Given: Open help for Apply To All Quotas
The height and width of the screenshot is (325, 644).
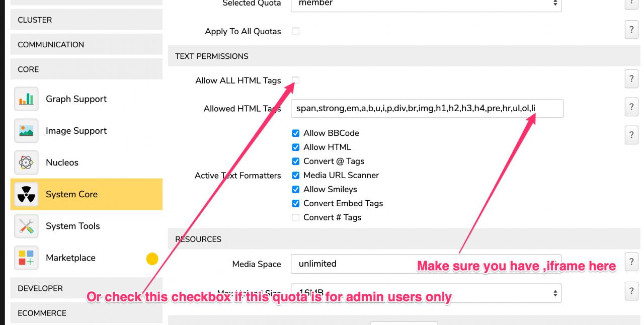Looking at the screenshot, I should 631,29.
